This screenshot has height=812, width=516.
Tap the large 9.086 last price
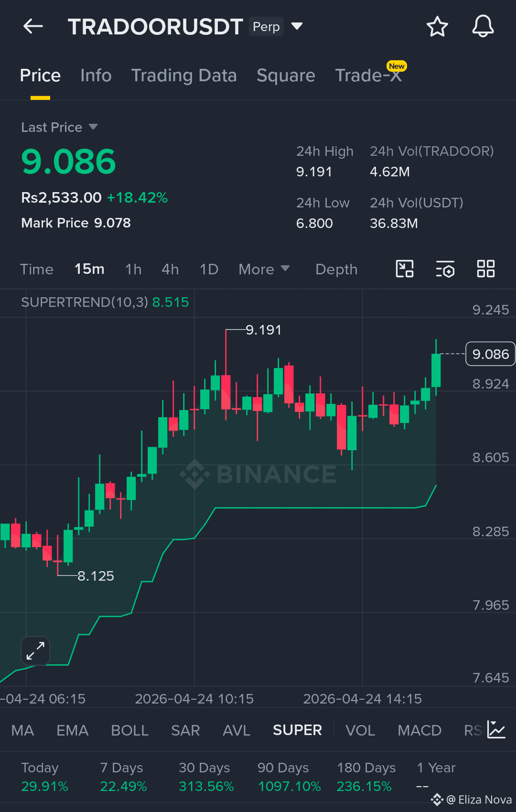(x=69, y=162)
